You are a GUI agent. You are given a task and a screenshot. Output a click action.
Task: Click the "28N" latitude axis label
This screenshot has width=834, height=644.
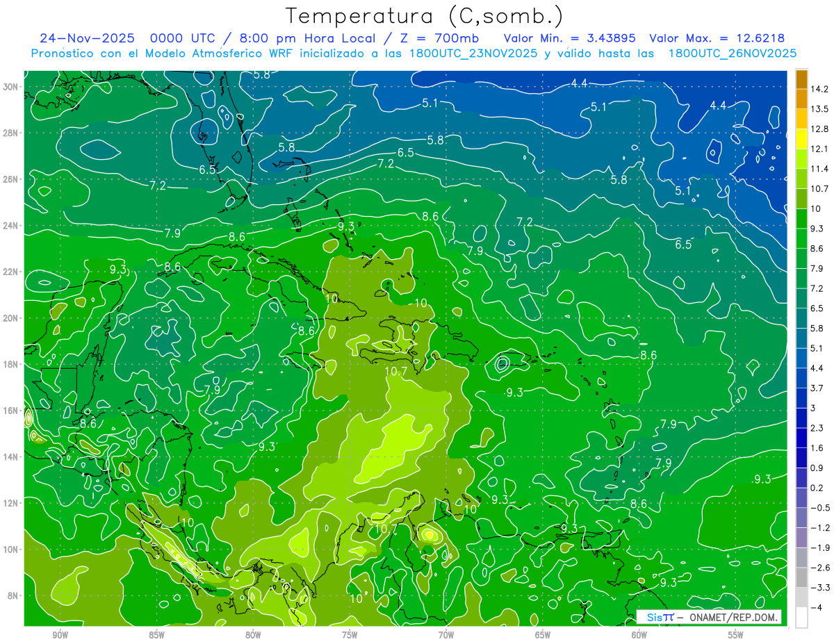coord(11,133)
